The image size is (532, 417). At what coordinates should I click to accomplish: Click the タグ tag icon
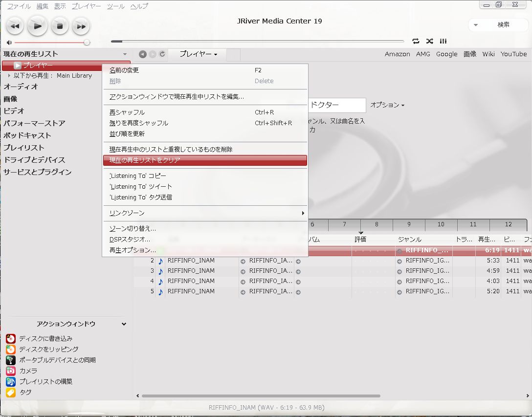tap(11, 392)
